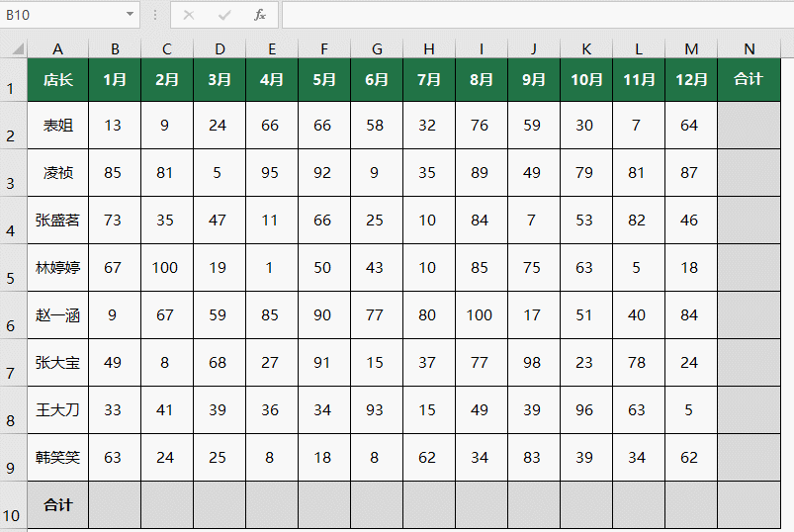Image resolution: width=794 pixels, height=532 pixels.
Task: Click the 合计 header cell in column N
Action: coord(749,79)
